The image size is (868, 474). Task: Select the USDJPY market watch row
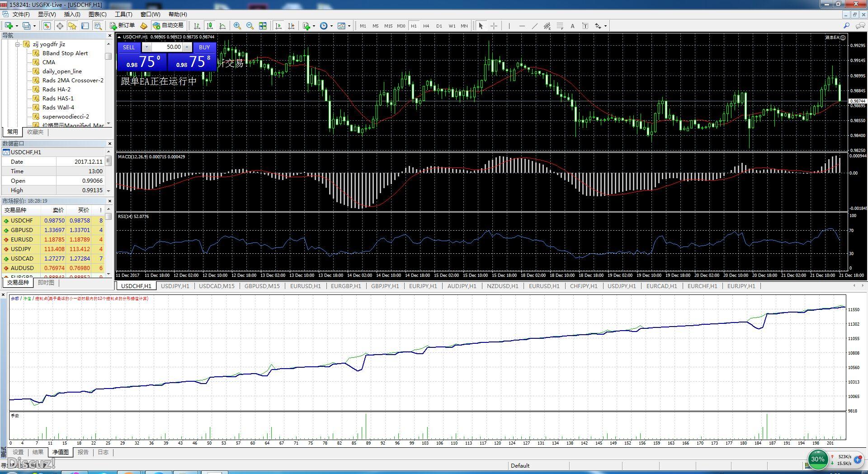coord(53,249)
